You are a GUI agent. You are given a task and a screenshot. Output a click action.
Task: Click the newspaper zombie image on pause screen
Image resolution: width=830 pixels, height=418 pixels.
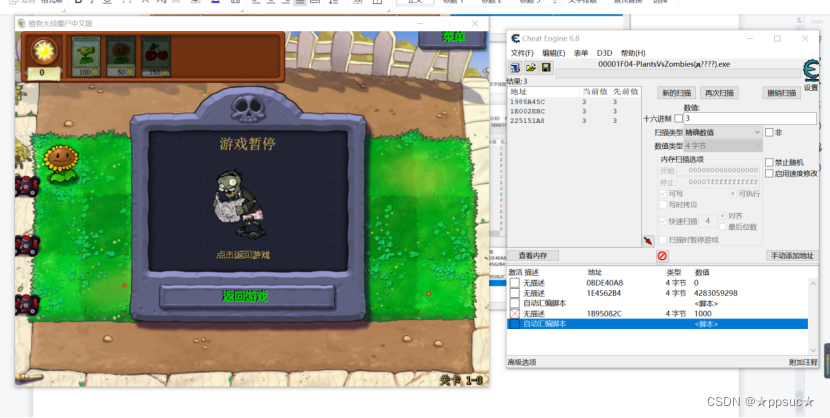[238, 205]
